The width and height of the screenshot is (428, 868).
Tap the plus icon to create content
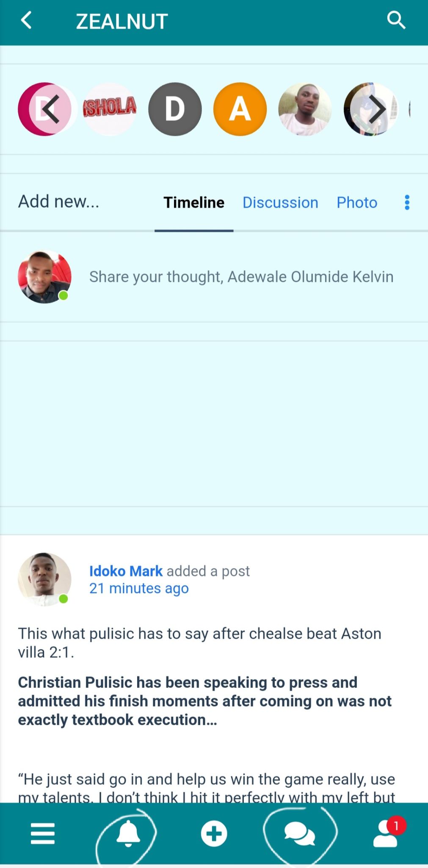coord(214,833)
